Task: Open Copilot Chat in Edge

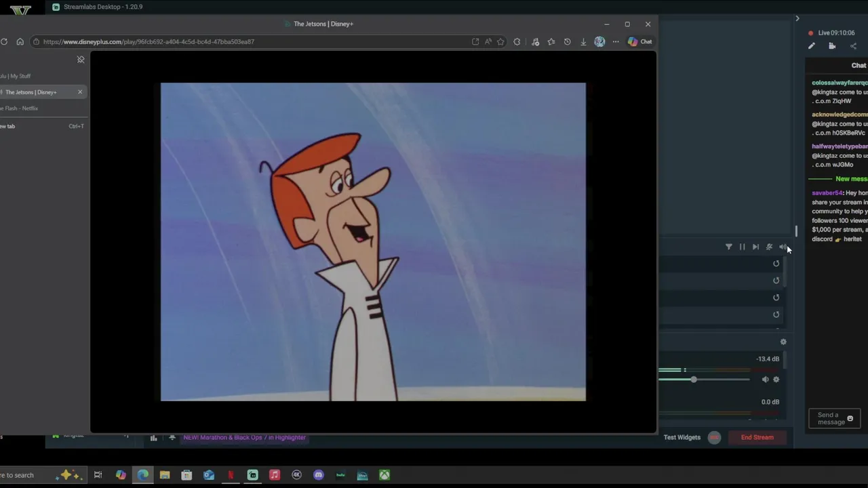Action: 640,41
